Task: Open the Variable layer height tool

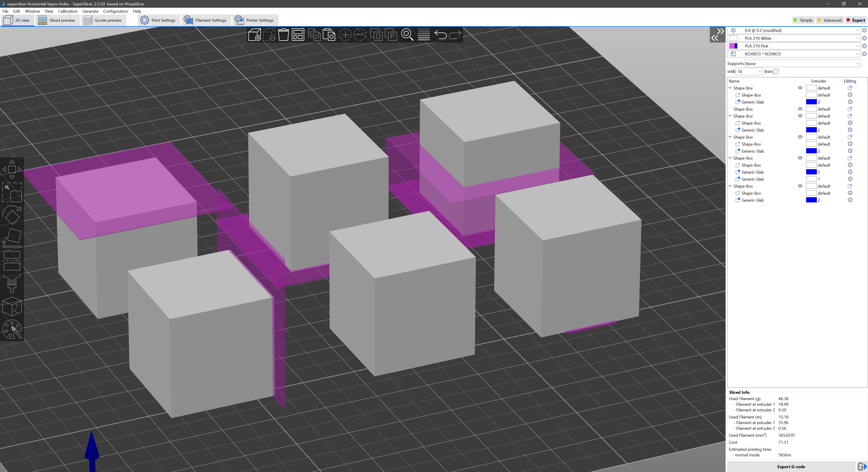Action: click(424, 35)
